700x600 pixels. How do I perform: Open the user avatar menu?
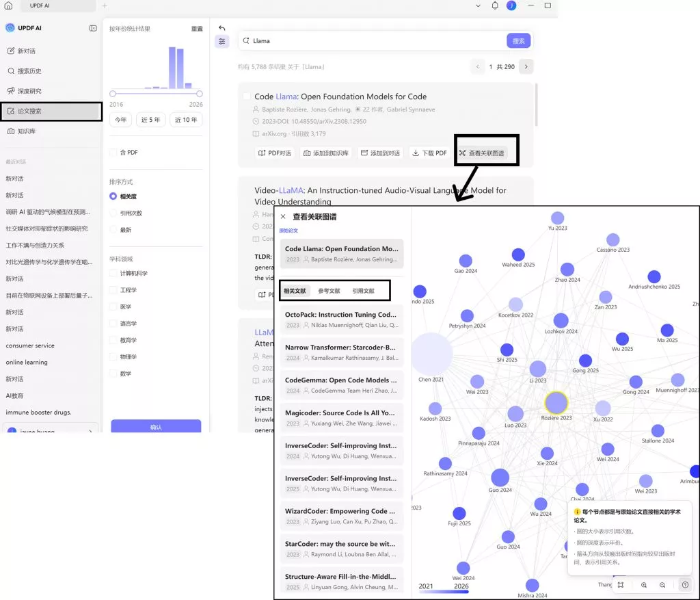[511, 5]
